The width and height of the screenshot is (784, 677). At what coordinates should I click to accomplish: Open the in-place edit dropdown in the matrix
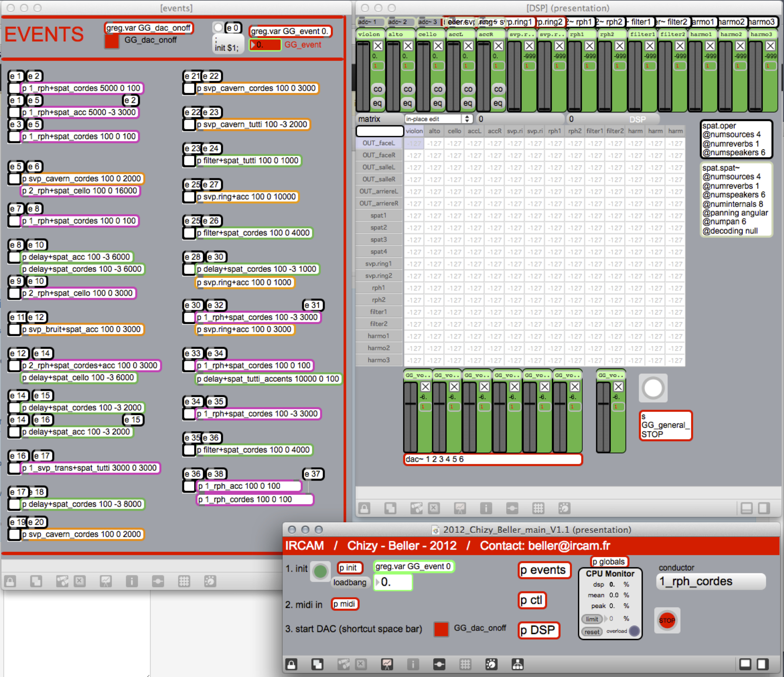tap(438, 119)
